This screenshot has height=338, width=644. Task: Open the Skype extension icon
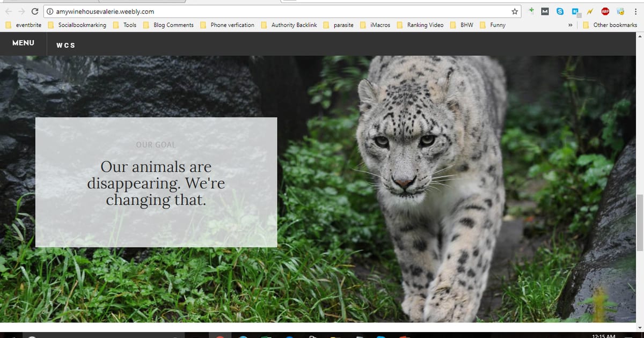pos(560,11)
